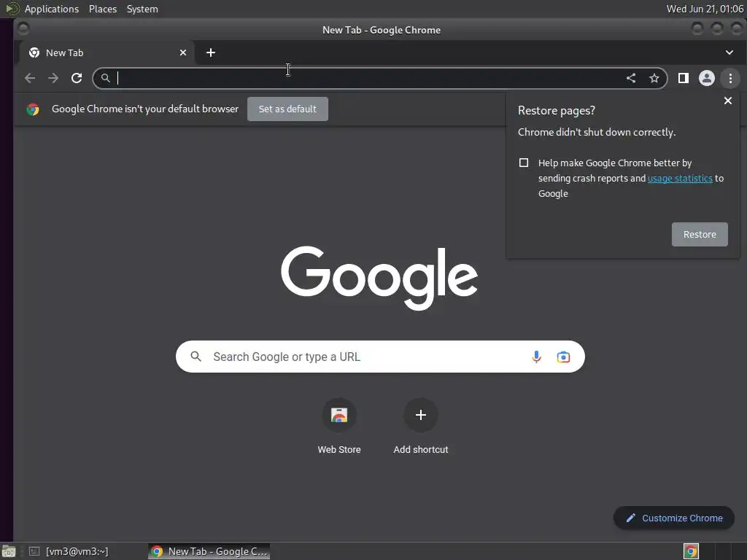This screenshot has width=747, height=560.
Task: Click the show desktop icon in bottom panel
Action: click(9, 551)
